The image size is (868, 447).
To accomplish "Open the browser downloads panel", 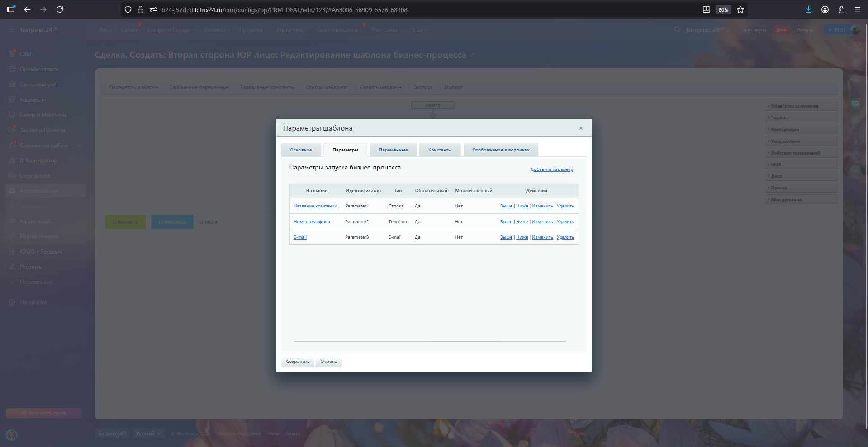I will (809, 9).
